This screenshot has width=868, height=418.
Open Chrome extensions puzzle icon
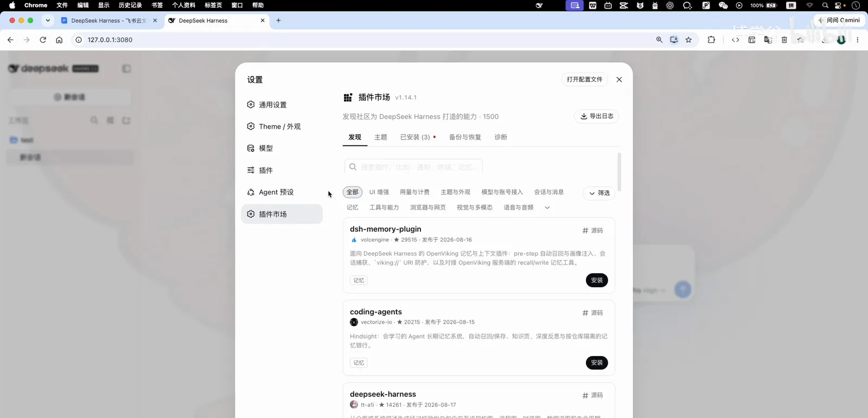click(711, 40)
